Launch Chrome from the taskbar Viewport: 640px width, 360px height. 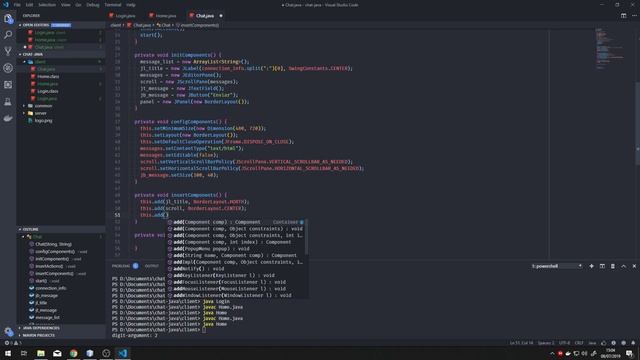pyautogui.click(x=73, y=353)
